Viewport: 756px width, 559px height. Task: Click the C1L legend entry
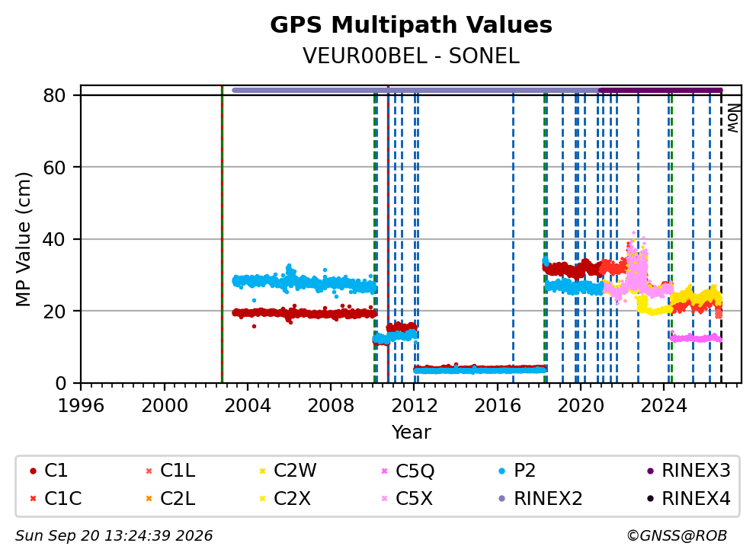(171, 471)
